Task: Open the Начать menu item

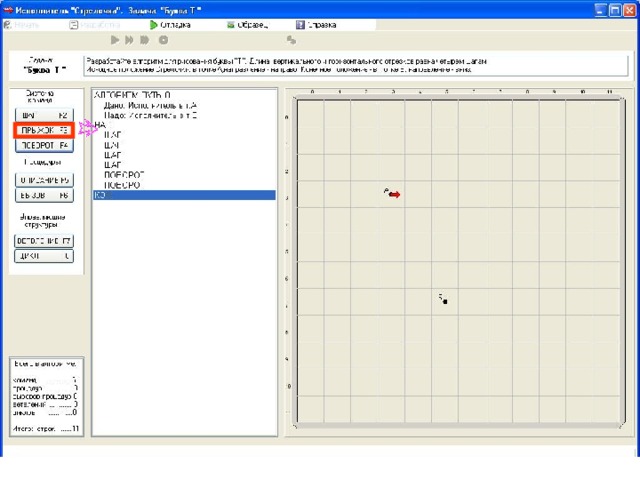Action: (22, 25)
